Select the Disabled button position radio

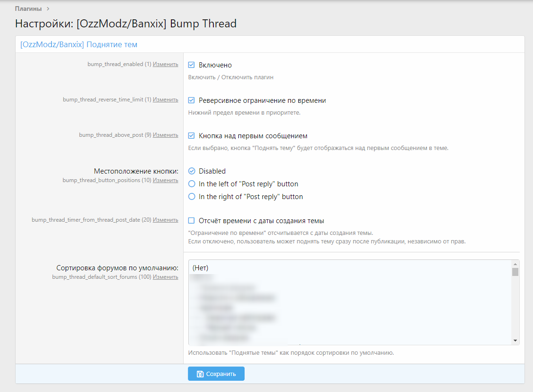[x=192, y=171]
